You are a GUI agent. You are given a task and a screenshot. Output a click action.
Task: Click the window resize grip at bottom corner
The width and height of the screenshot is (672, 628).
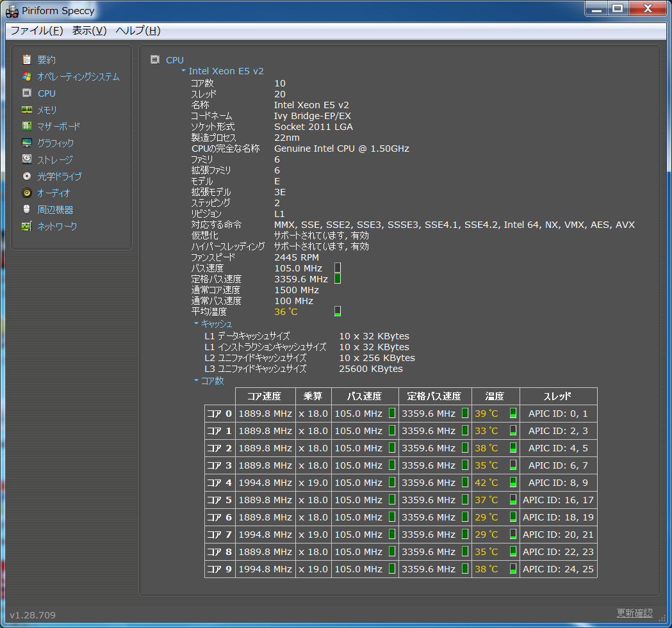tap(662, 618)
